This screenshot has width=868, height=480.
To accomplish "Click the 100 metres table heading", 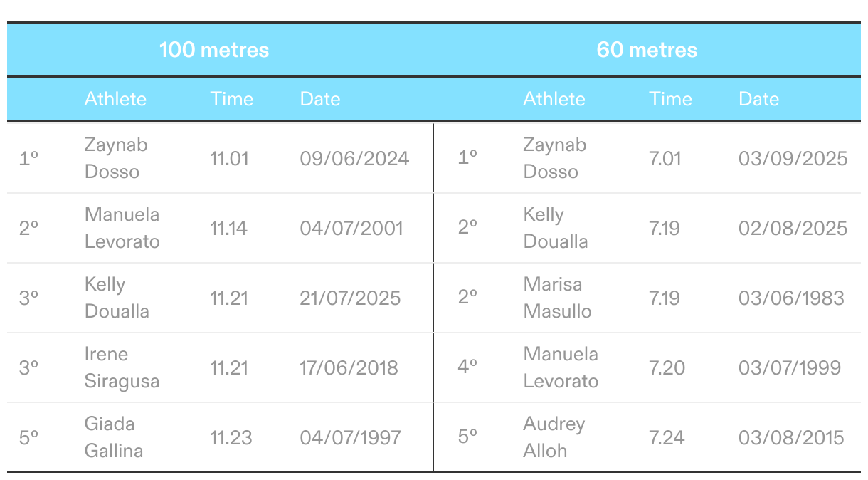I will (x=214, y=50).
